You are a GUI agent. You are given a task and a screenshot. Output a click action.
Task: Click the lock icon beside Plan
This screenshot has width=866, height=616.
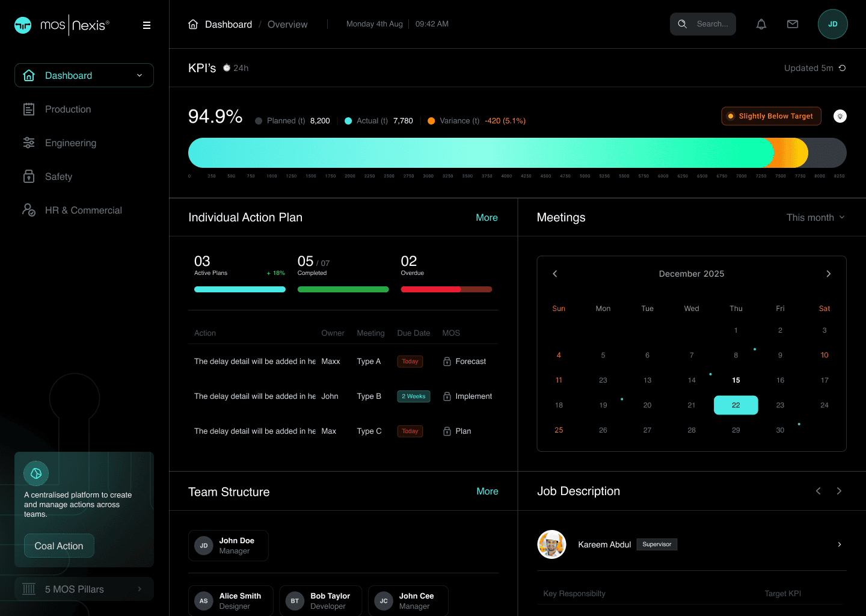[x=447, y=431]
